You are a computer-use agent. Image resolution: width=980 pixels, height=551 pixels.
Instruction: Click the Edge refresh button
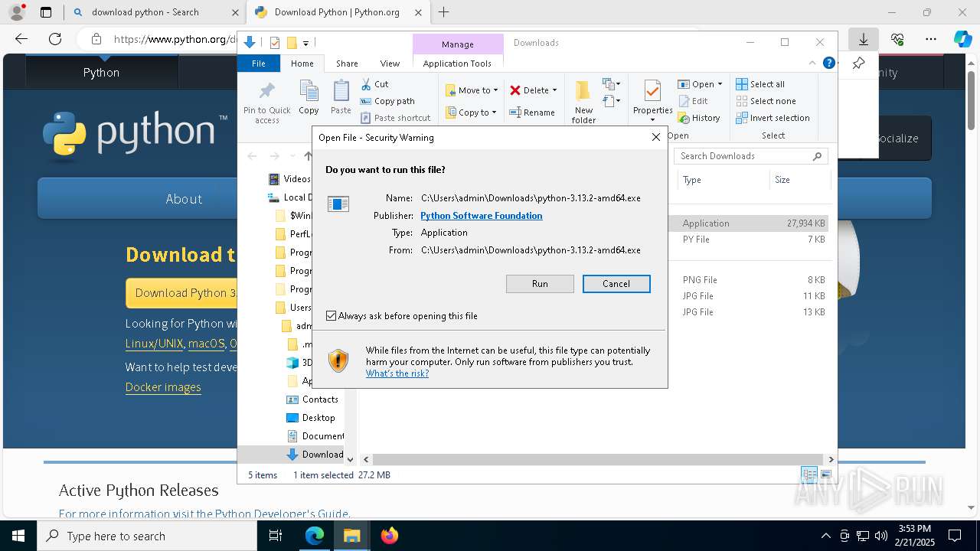click(x=55, y=39)
